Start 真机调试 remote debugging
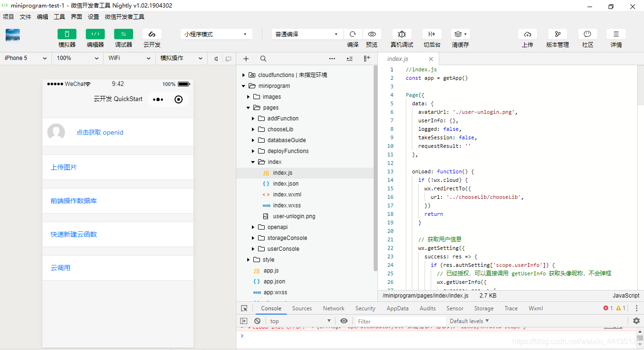Screen dimensions: 644x350 tap(402, 34)
